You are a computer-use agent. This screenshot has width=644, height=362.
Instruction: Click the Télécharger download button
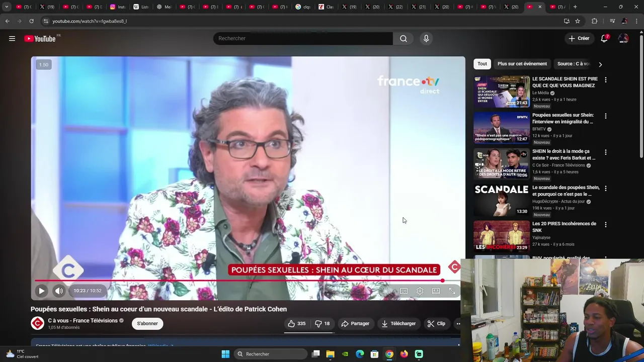(x=398, y=324)
